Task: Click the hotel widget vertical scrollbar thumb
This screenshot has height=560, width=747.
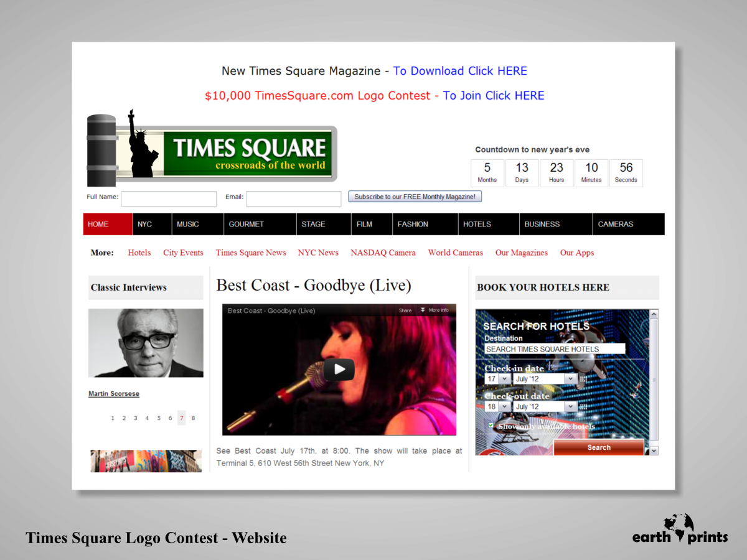Action: pyautogui.click(x=654, y=381)
